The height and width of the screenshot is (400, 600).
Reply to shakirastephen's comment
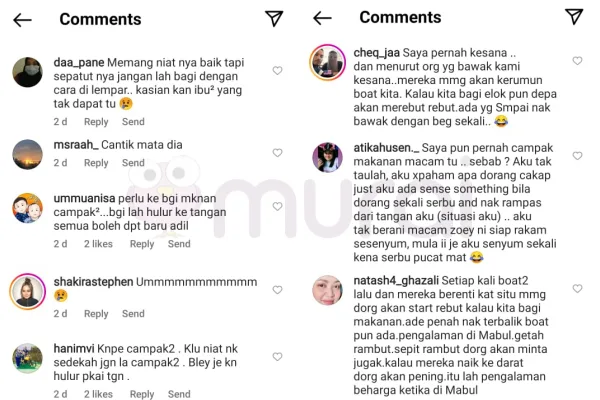(x=96, y=313)
